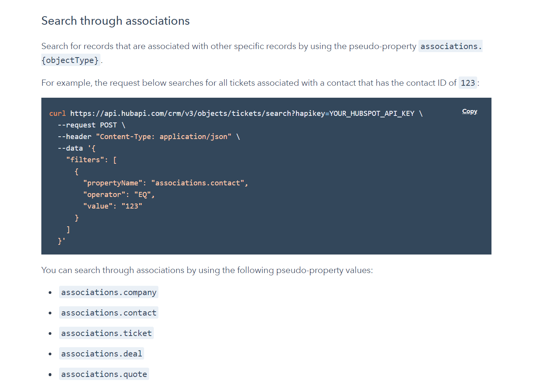Select the associations.deal pseudo-property value
This screenshot has height=392, width=539.
tap(102, 353)
